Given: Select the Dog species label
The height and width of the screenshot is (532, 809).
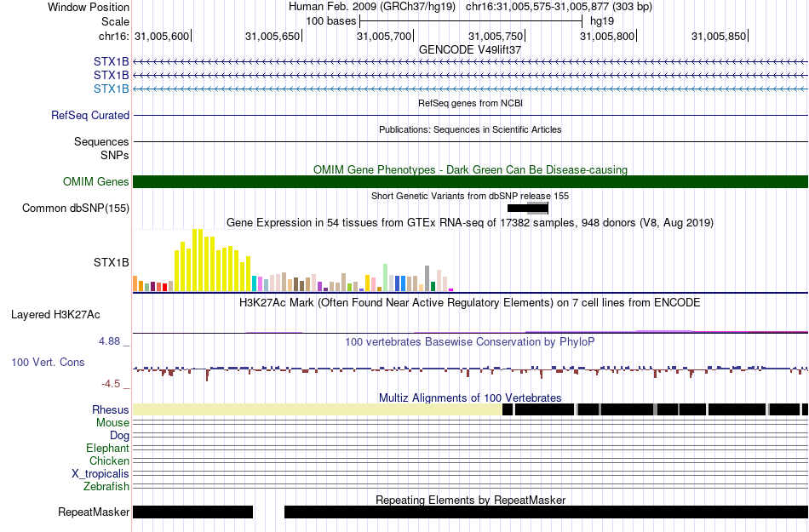Looking at the screenshot, I should pos(119,435).
